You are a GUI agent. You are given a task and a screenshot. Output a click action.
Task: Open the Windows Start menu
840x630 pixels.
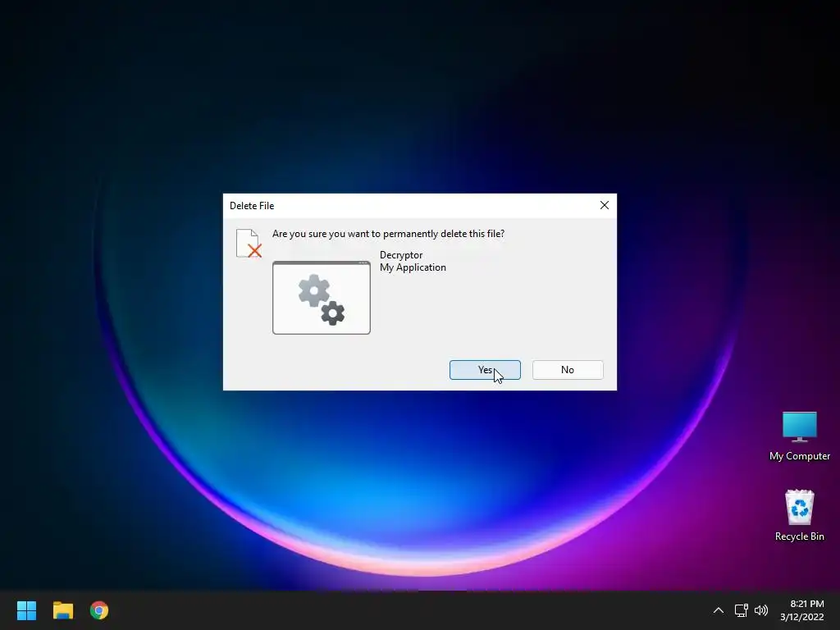click(x=26, y=610)
